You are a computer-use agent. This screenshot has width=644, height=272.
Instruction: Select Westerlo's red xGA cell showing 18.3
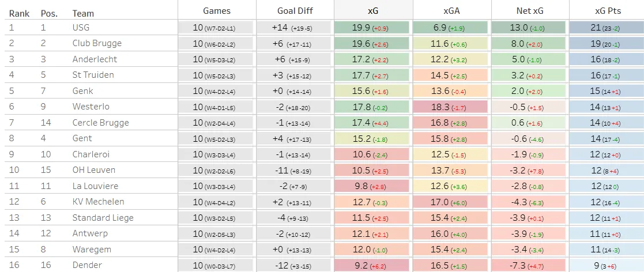click(451, 107)
